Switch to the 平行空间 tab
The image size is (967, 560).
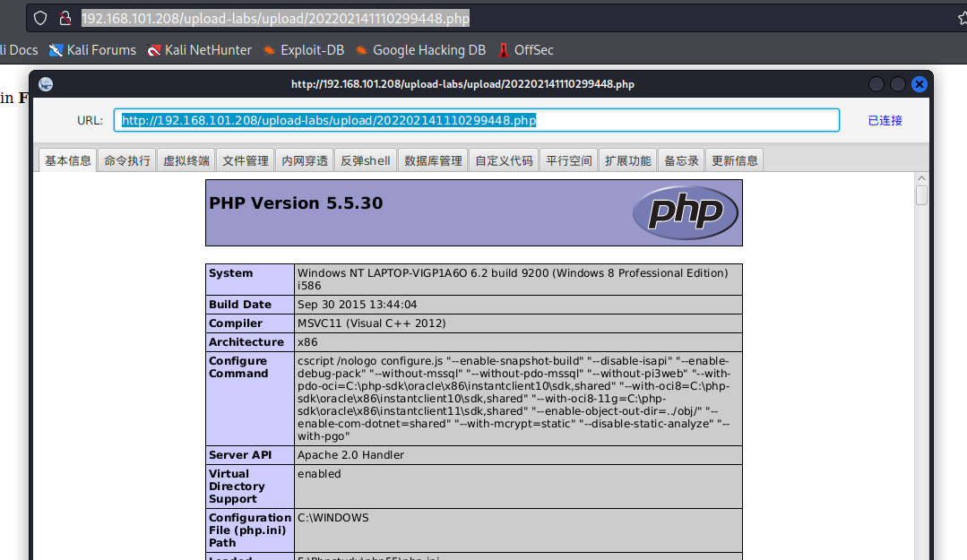[x=569, y=161]
